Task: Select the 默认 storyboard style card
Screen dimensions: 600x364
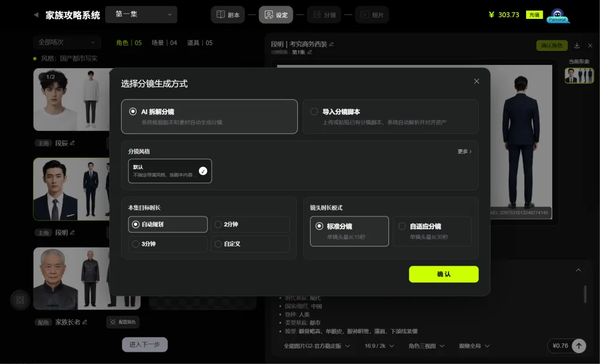Action: point(170,171)
